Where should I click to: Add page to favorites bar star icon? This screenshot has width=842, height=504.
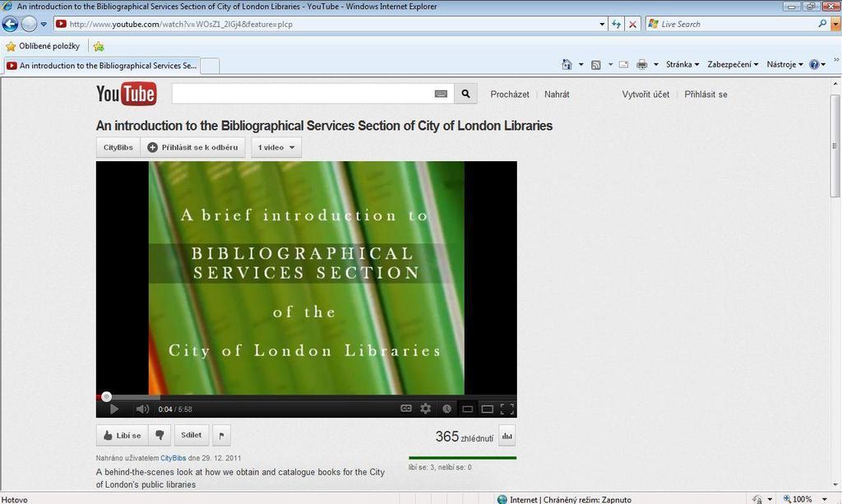[99, 47]
